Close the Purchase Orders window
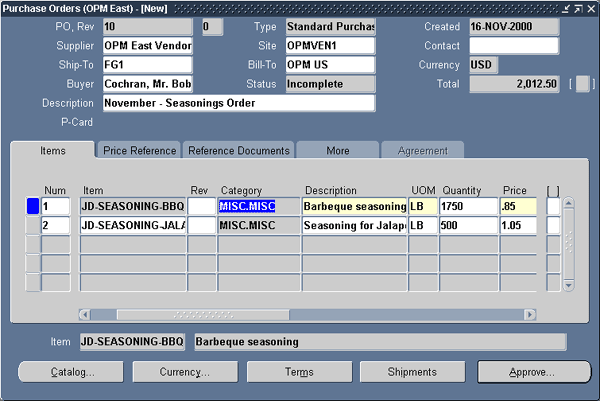Viewport: 600px width, 401px height. click(x=591, y=8)
